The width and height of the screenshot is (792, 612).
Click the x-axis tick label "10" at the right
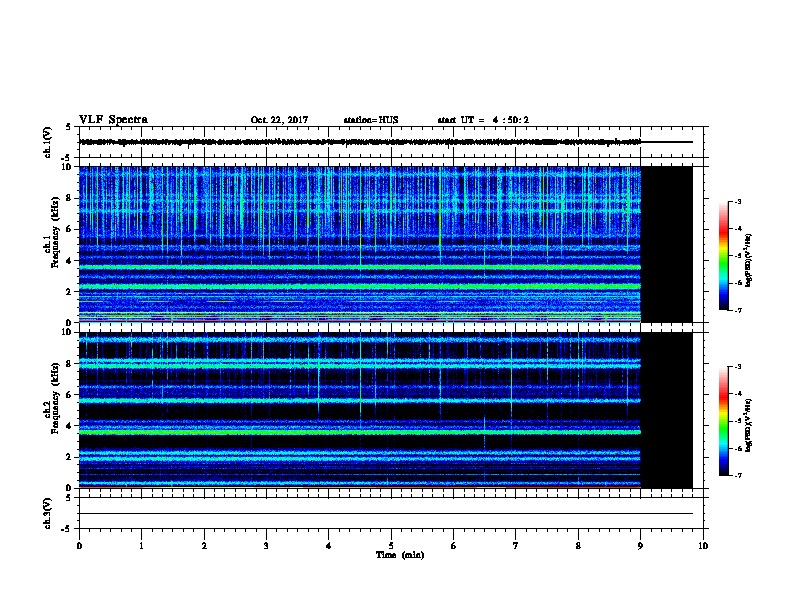point(703,546)
